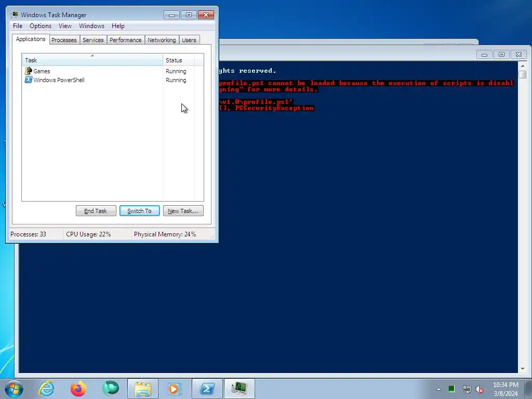Click Processes: 33 in status bar
The height and width of the screenshot is (399, 532).
(28, 234)
